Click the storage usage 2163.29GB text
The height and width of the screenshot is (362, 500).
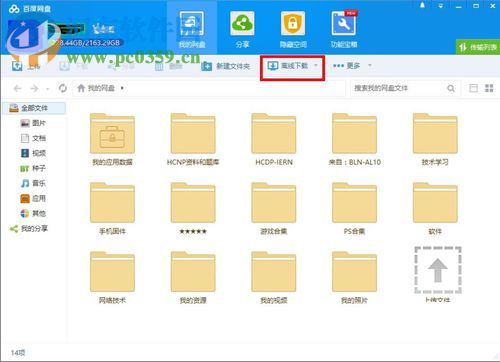[89, 43]
